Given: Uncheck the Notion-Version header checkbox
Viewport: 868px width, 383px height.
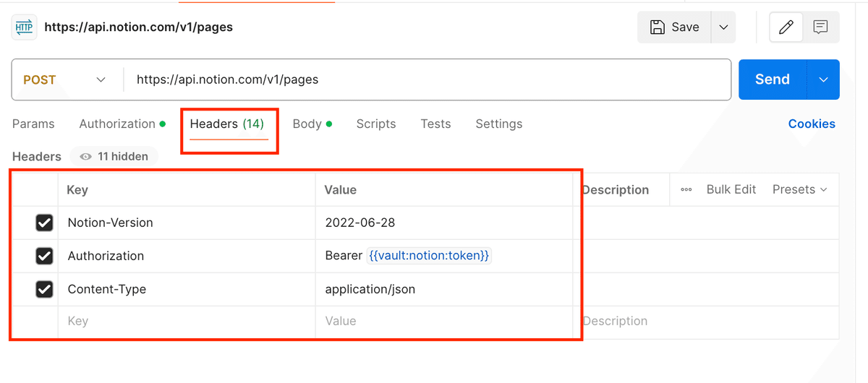Looking at the screenshot, I should (44, 223).
